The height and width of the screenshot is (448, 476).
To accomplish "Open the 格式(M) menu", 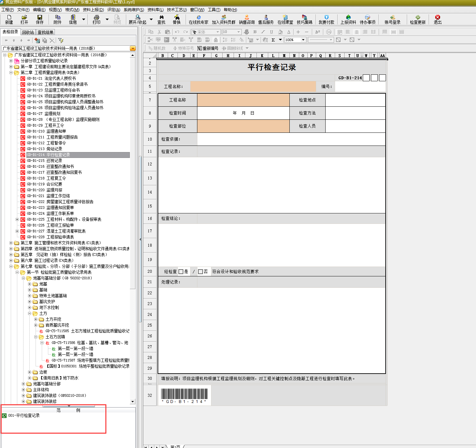I will [72, 10].
